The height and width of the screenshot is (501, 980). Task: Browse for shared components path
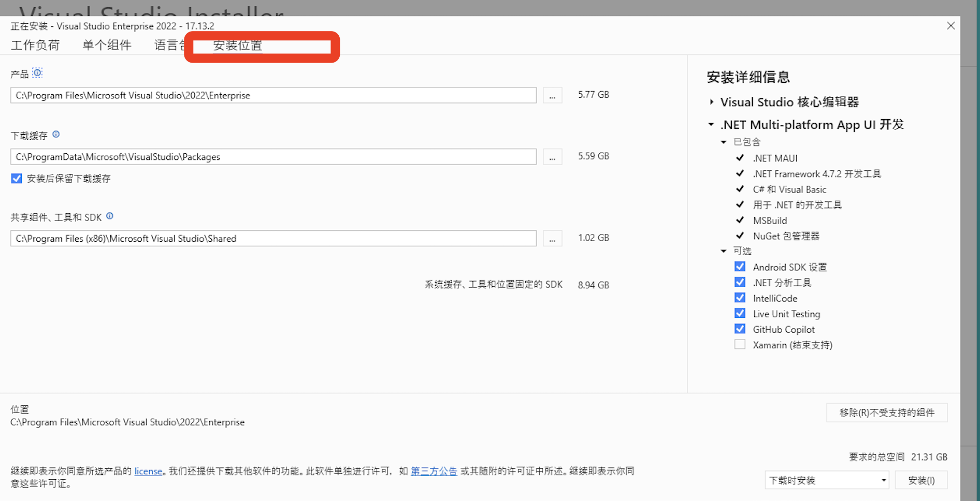click(x=552, y=239)
